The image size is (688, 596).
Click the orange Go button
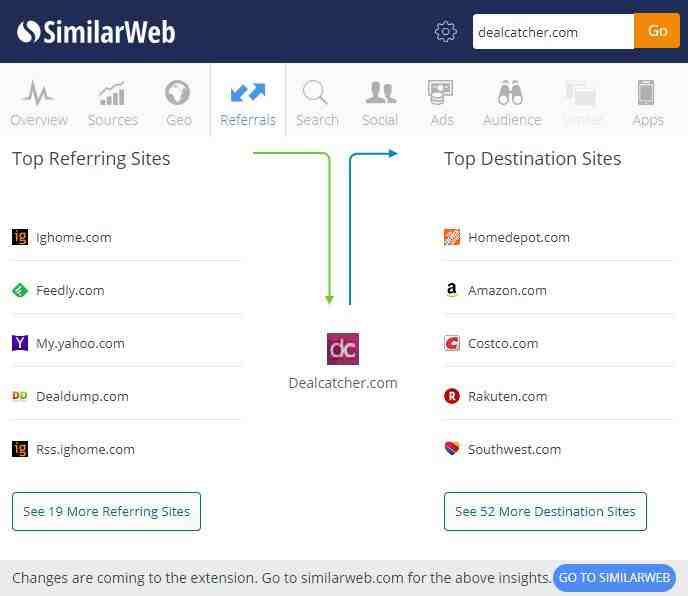[657, 31]
